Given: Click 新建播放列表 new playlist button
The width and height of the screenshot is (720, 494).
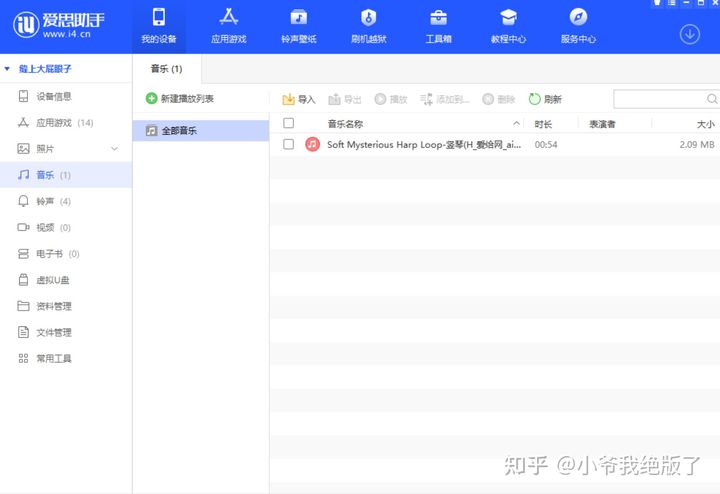Looking at the screenshot, I should pyautogui.click(x=180, y=99).
